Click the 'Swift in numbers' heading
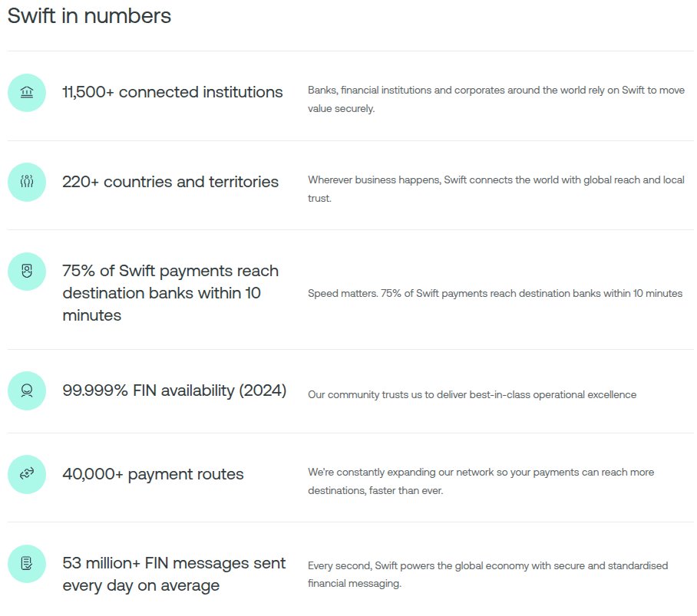 [x=89, y=16]
